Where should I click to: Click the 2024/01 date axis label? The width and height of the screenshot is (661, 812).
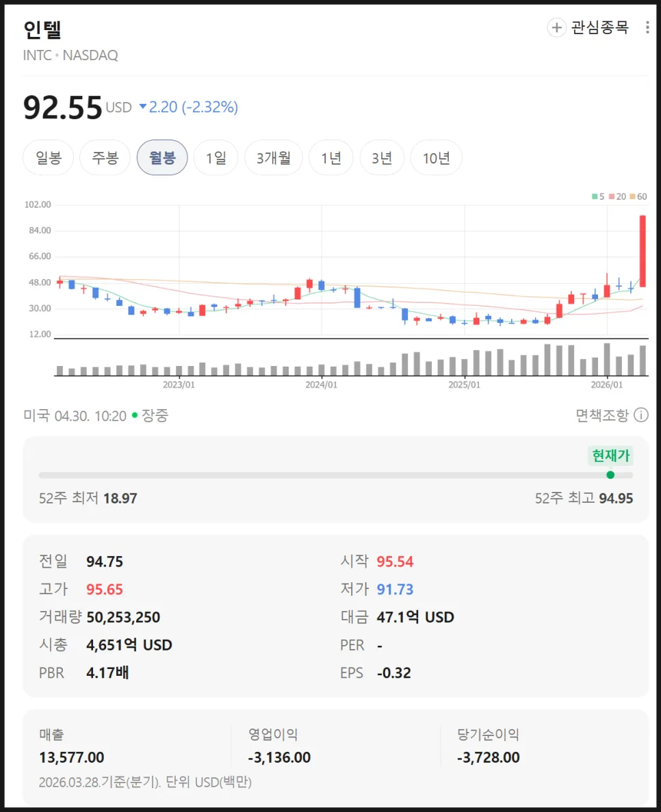coord(321,384)
